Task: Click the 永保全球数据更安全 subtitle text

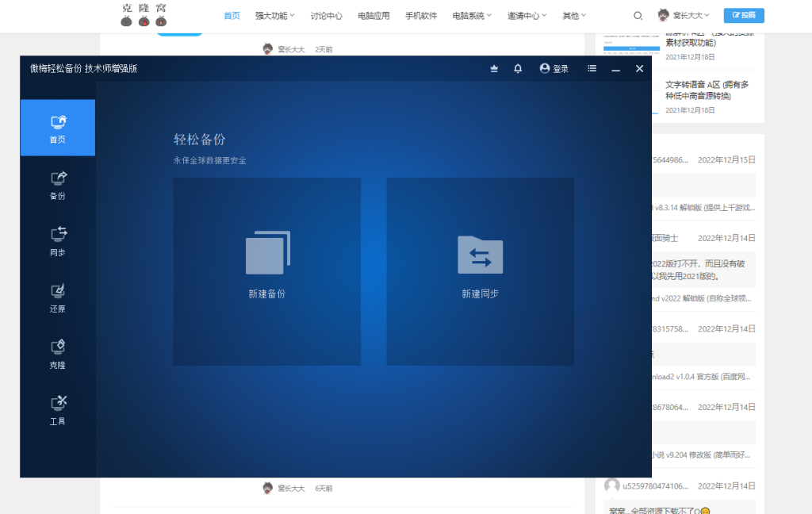Action: (209, 160)
